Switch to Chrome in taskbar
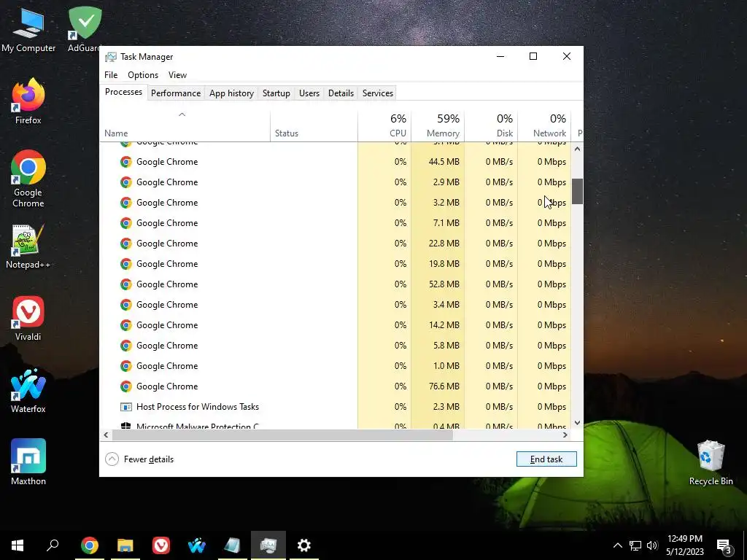This screenshot has width=747, height=560. click(89, 545)
